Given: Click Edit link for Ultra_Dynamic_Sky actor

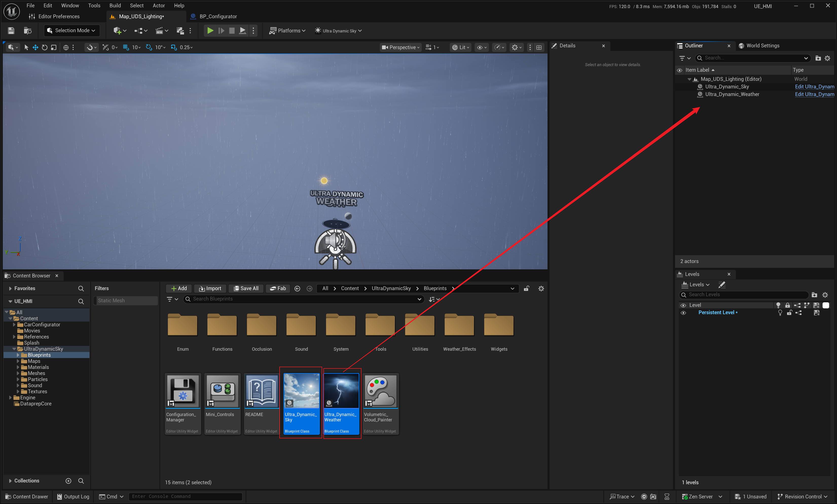Looking at the screenshot, I should pyautogui.click(x=814, y=87).
